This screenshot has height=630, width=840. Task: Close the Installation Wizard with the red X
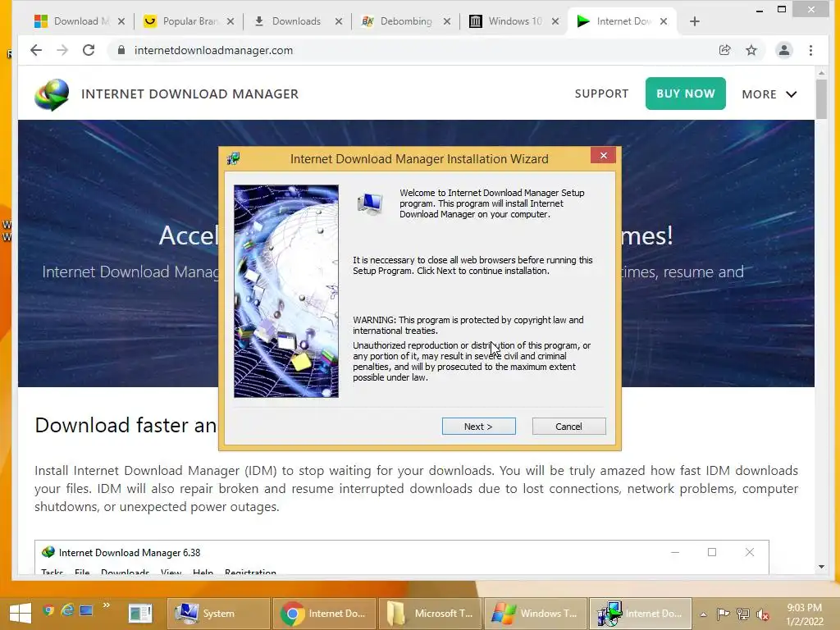(x=604, y=155)
